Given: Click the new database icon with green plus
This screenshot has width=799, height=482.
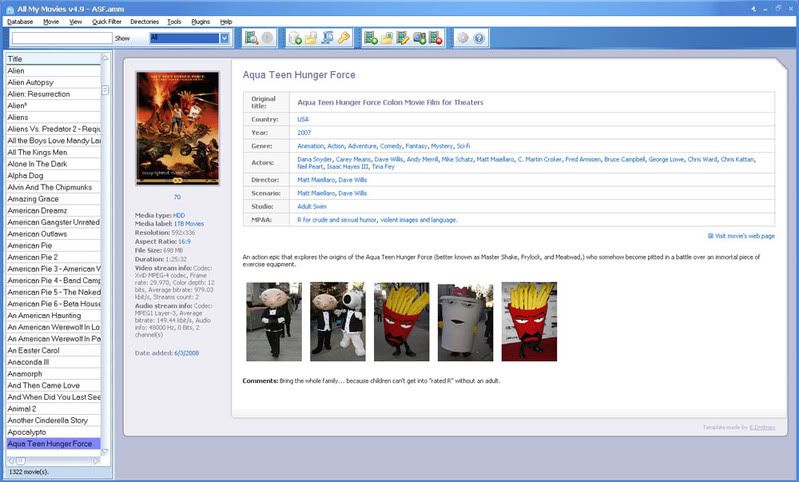Looking at the screenshot, I should click(x=295, y=38).
